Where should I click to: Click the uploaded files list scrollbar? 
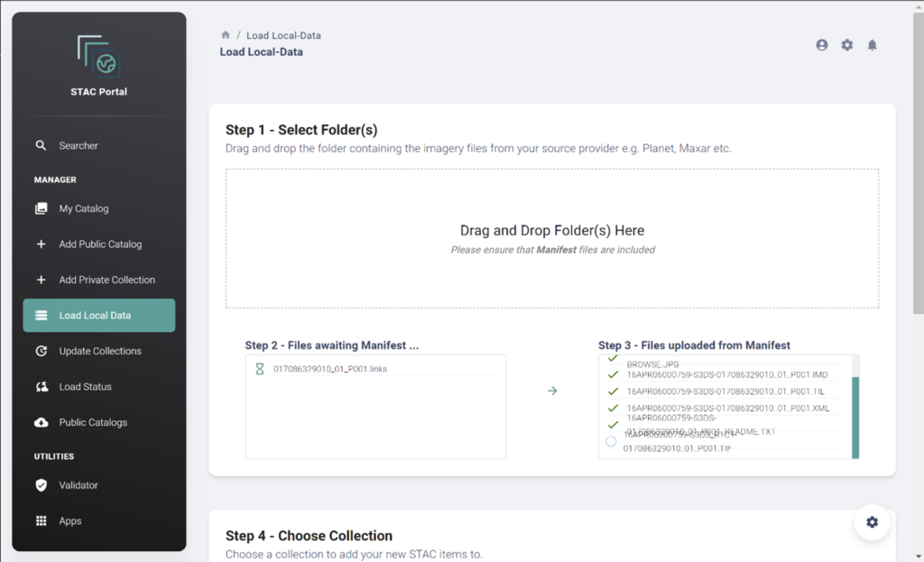coord(855,417)
